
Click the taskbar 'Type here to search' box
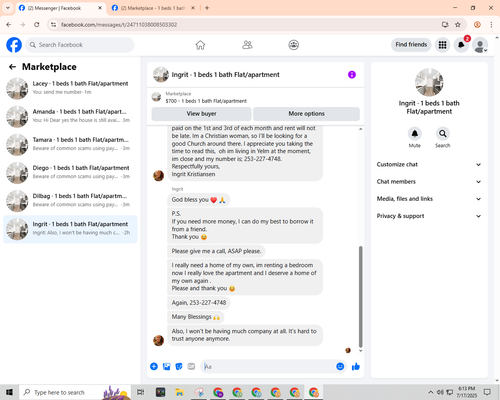[75, 392]
